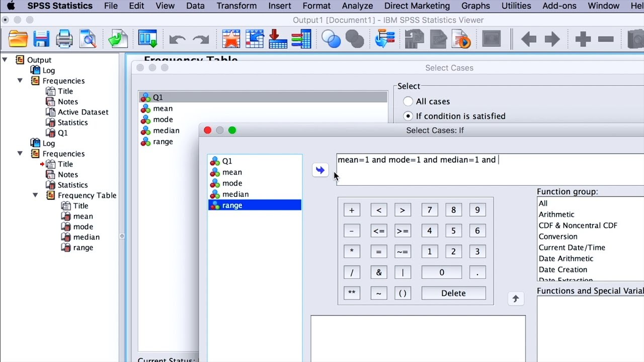Collapse the second Frequencies node in outline
The height and width of the screenshot is (362, 644).
coord(20,153)
